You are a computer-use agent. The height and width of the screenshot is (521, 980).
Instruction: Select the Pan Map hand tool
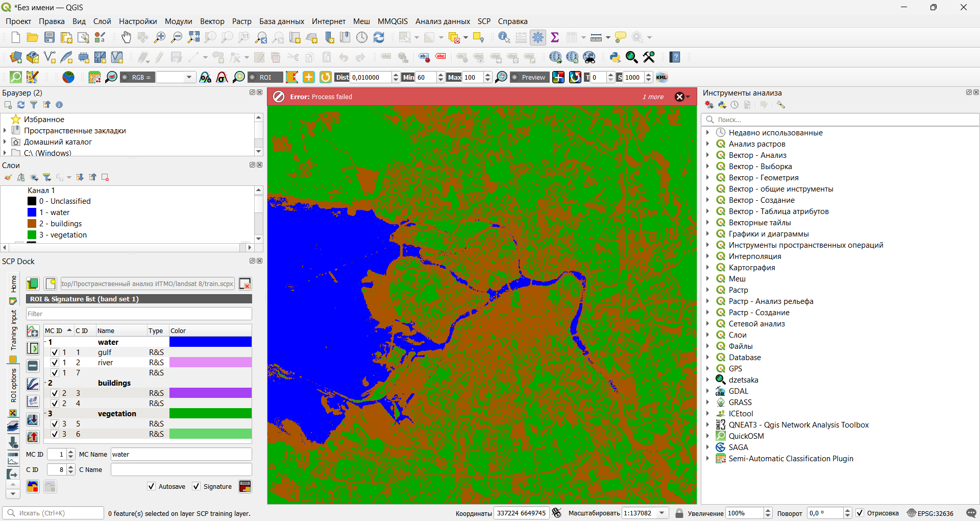pyautogui.click(x=126, y=37)
